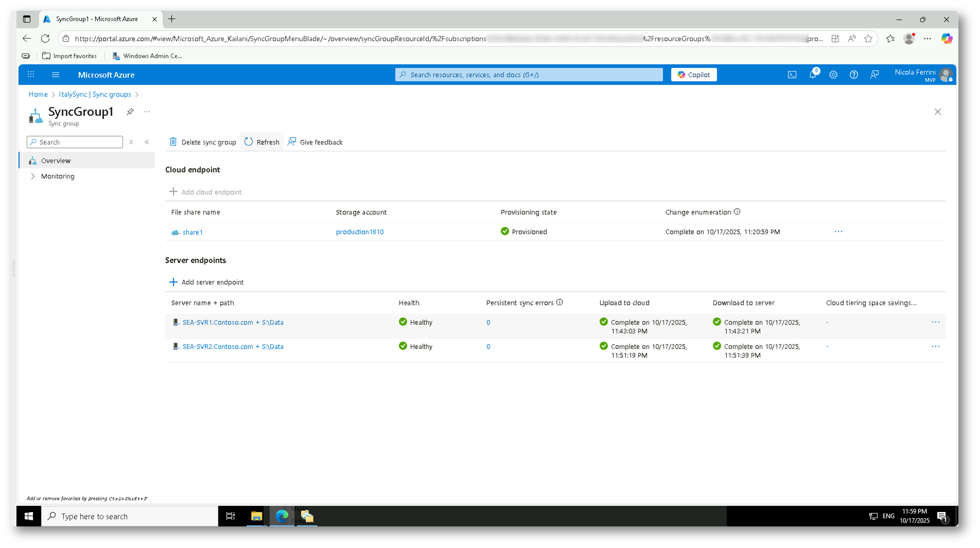The width and height of the screenshot is (980, 548).
Task: Click Delete sync group
Action: tap(203, 142)
